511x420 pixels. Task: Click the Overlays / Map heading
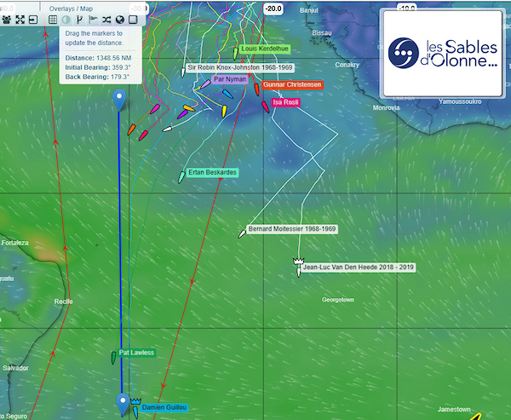coord(71,9)
